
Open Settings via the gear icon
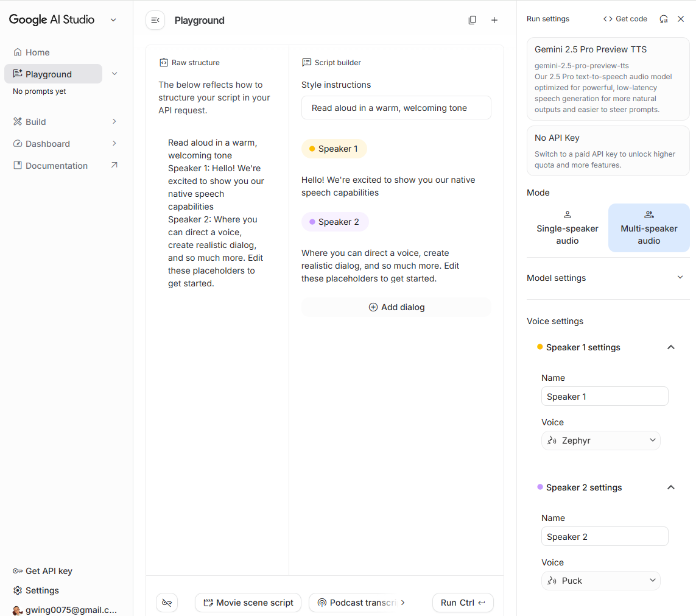[x=18, y=590]
